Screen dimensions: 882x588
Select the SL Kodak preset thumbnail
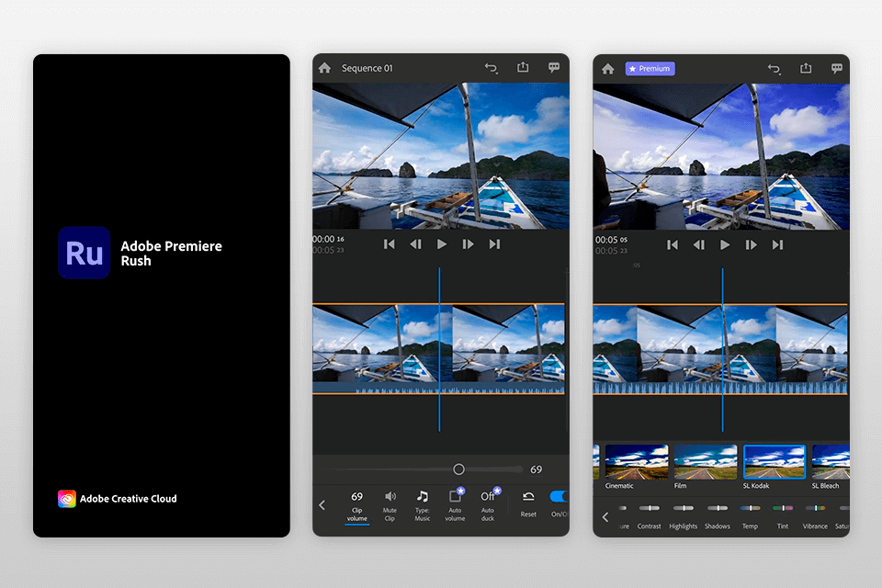[775, 462]
